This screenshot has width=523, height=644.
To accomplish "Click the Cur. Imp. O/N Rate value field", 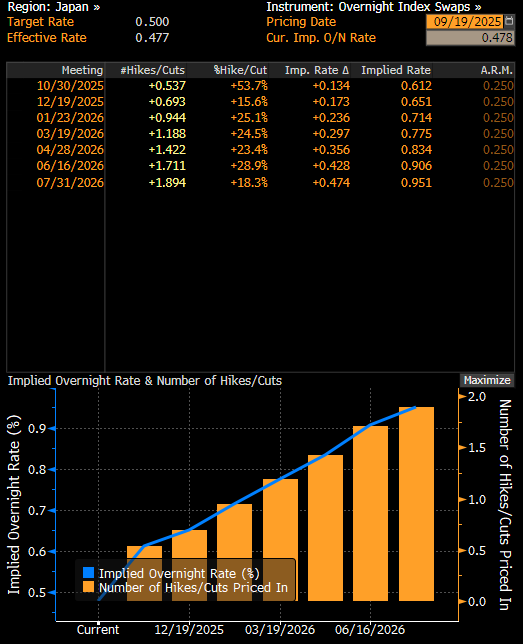I will coord(470,38).
